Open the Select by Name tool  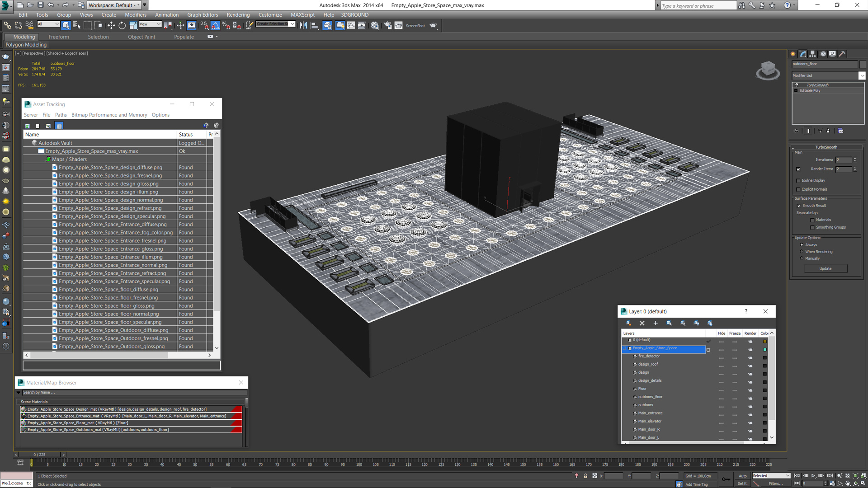76,25
